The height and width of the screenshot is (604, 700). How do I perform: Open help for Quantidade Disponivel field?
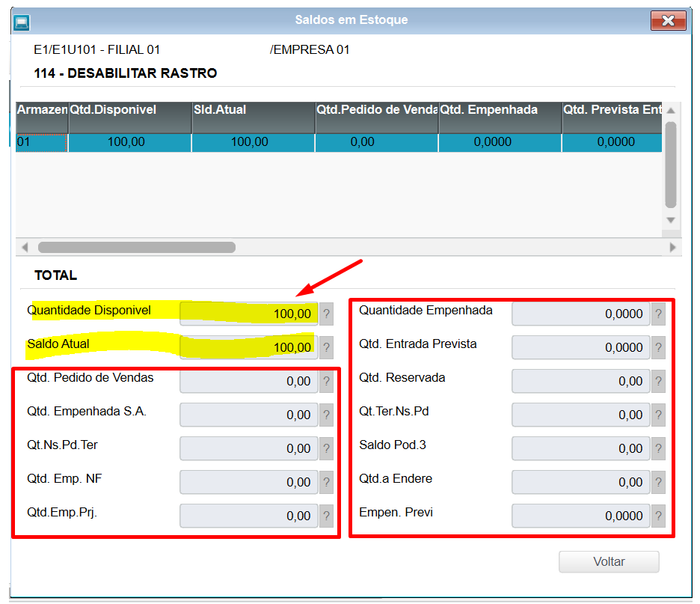326,314
